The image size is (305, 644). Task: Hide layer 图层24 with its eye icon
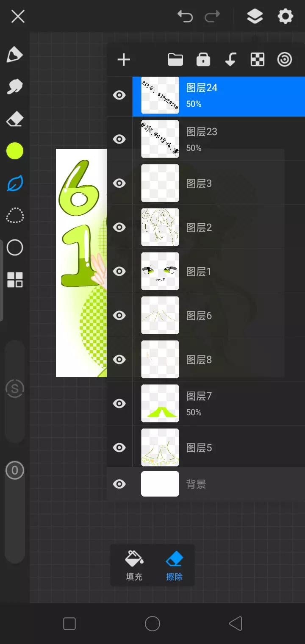(x=119, y=95)
